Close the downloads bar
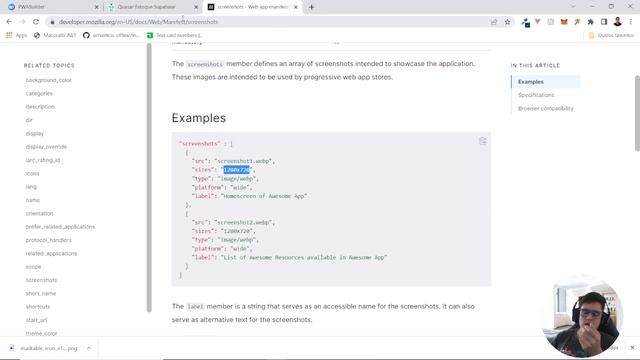The width and height of the screenshot is (640, 360). click(x=632, y=348)
